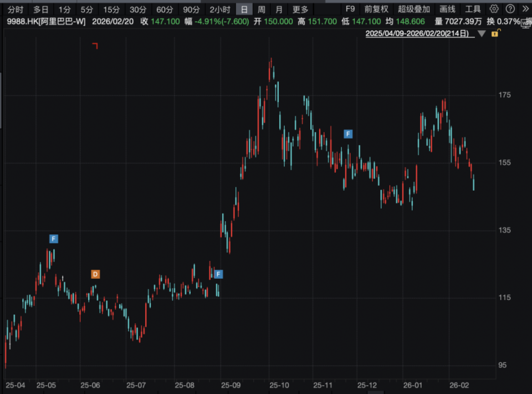Click the F marker near 25-05 peak
This screenshot has width=532, height=394.
pos(54,239)
